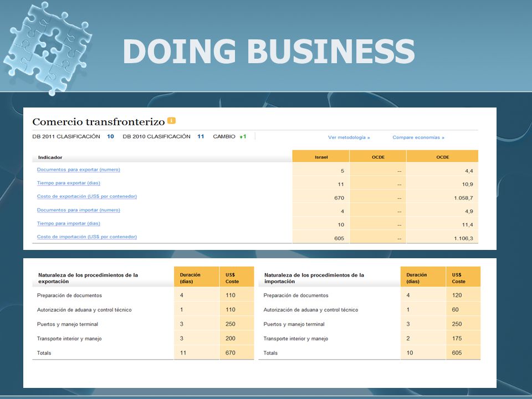Select Preparación de documentos in the exportación table
Viewport: 532px width, 399px height.
(x=69, y=295)
